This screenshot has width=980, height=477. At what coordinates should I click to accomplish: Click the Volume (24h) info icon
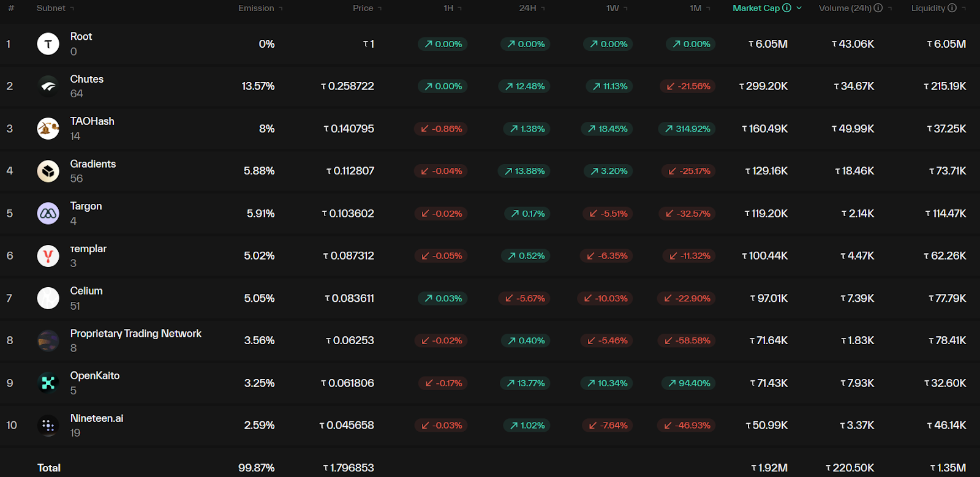coord(878,8)
